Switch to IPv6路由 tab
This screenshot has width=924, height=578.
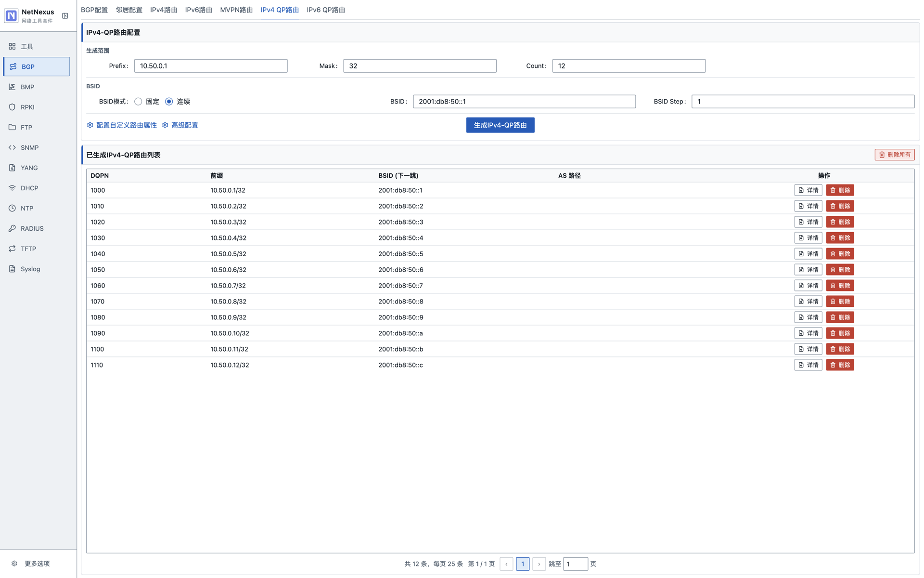click(x=198, y=10)
